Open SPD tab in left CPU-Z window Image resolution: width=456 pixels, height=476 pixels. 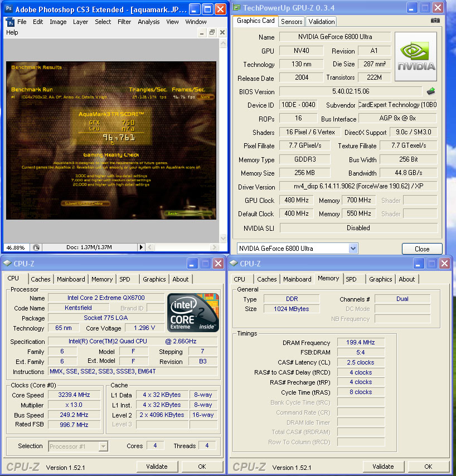tap(125, 279)
